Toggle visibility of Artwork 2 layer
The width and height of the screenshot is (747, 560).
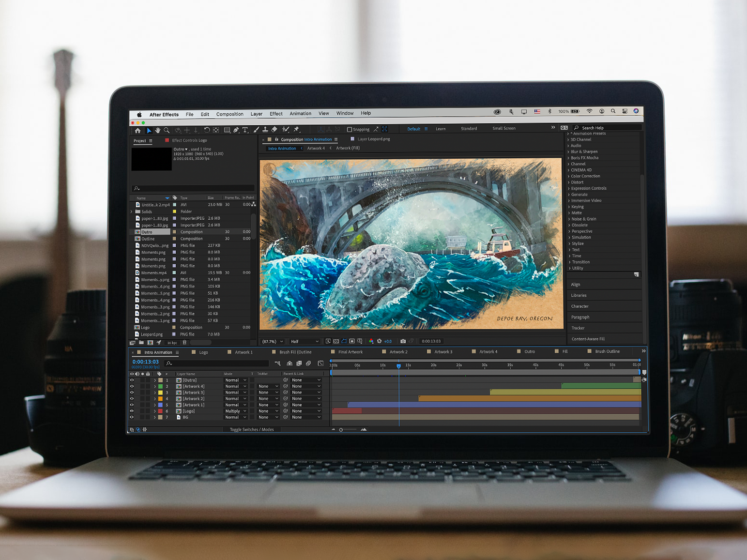tap(132, 399)
